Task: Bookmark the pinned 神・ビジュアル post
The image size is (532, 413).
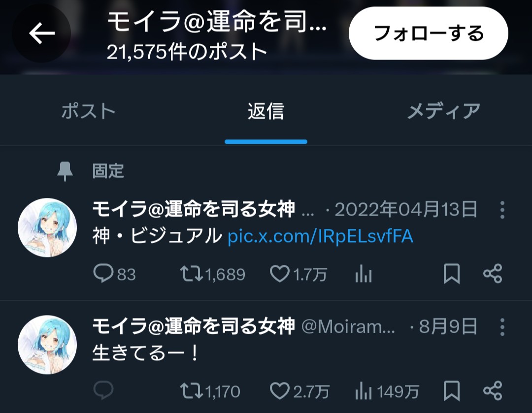Action: click(452, 274)
